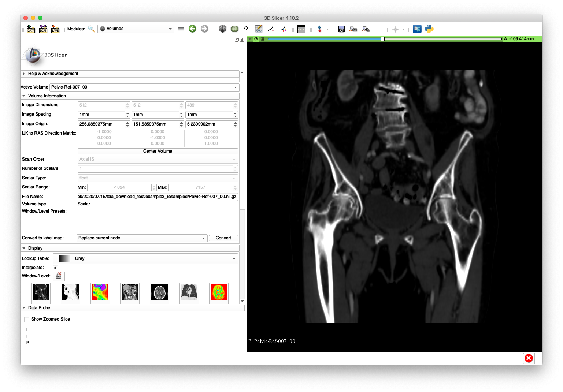Go back to the previous module

click(193, 29)
